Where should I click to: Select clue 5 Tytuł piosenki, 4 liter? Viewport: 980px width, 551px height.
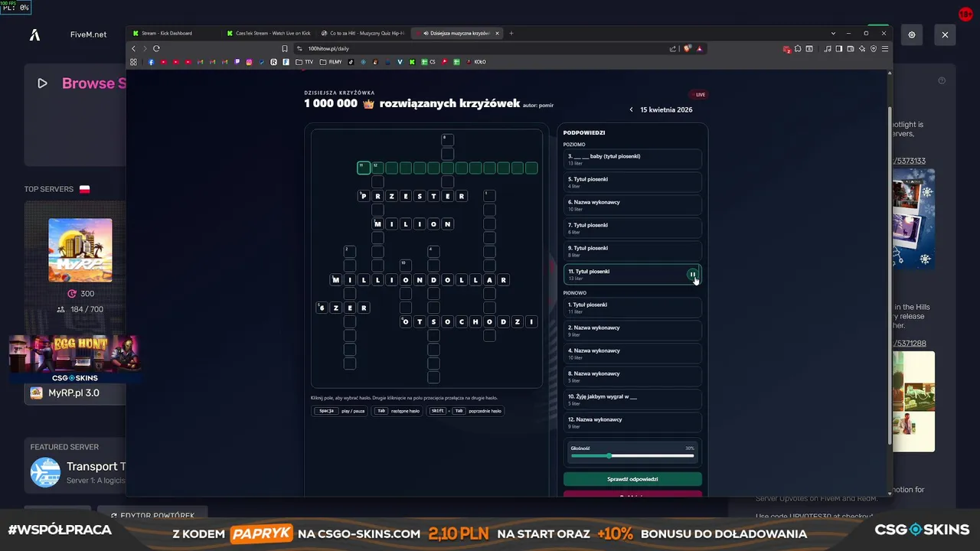pyautogui.click(x=632, y=182)
